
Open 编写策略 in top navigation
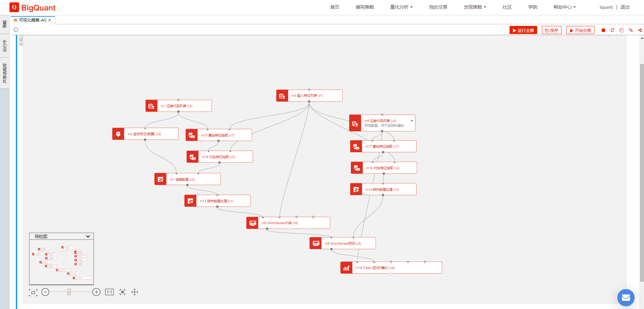(365, 7)
